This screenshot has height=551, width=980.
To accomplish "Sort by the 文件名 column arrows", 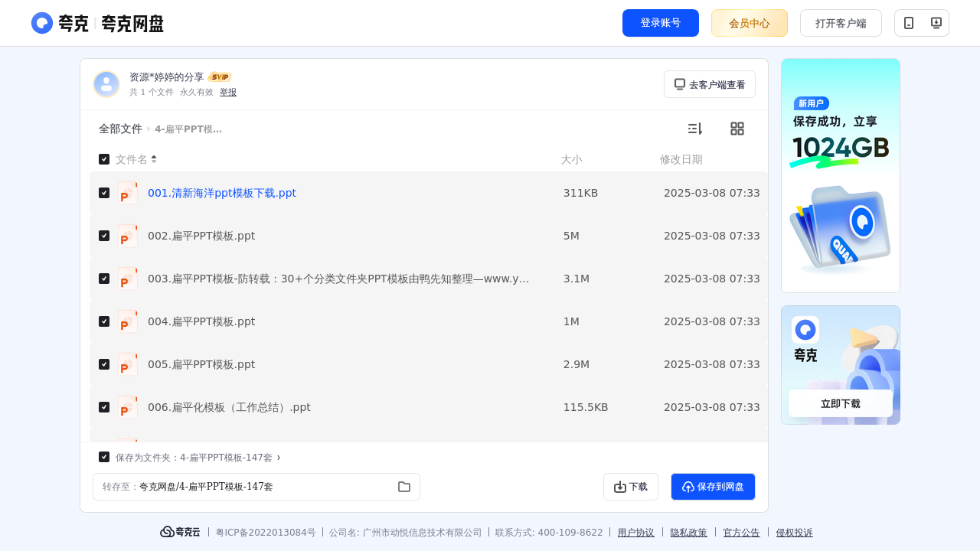I will [x=154, y=159].
